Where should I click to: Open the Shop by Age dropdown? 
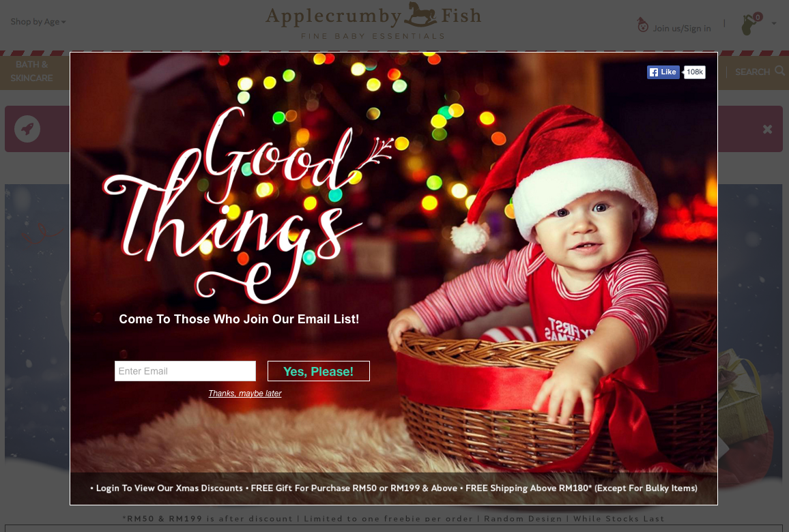coord(38,22)
